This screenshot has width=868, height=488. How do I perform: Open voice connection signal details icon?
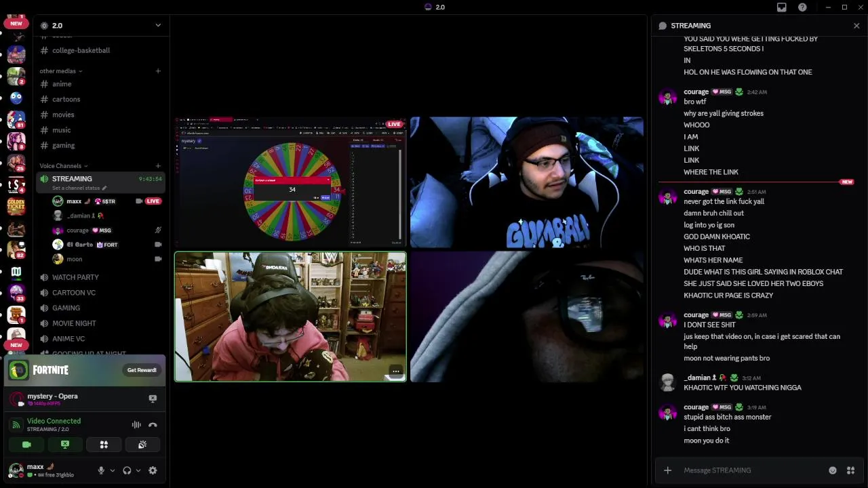click(x=16, y=425)
